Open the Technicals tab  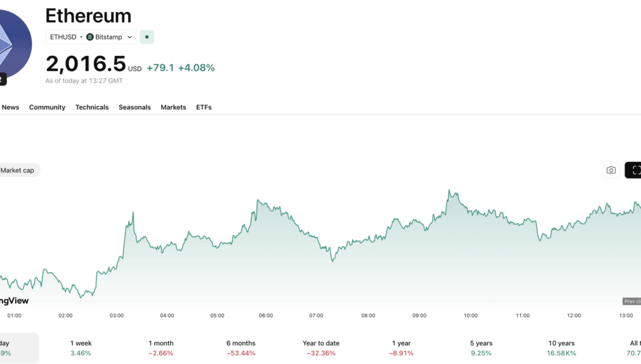point(92,107)
